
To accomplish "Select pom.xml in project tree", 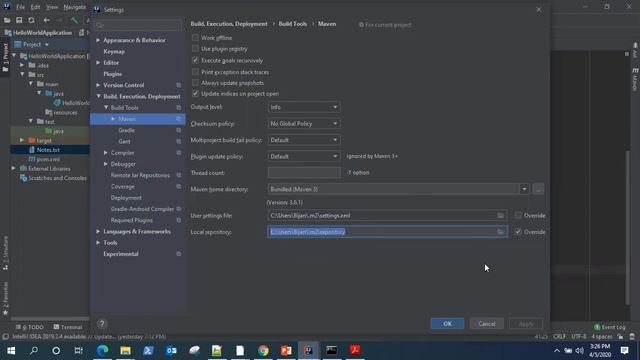I will click(x=48, y=159).
